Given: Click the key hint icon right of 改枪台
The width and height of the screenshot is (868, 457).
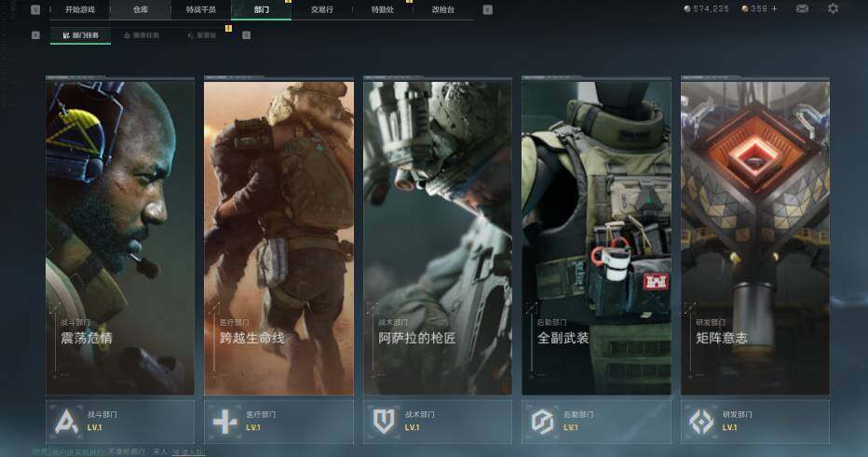Looking at the screenshot, I should pos(488,9).
